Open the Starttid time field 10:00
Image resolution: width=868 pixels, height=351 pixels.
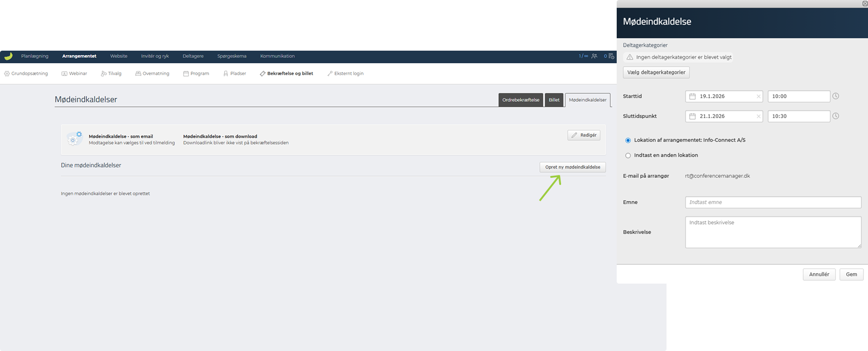(x=798, y=96)
